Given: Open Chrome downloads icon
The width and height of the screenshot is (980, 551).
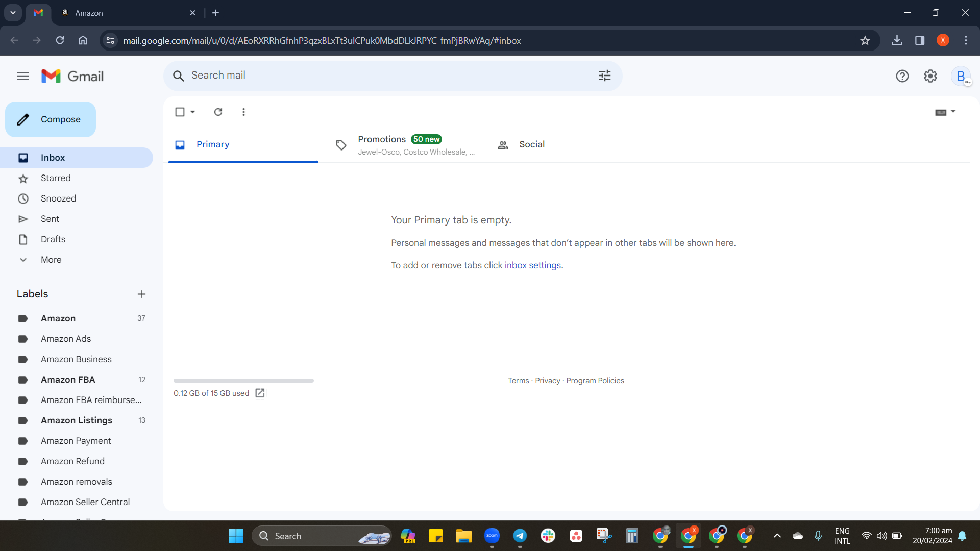Looking at the screenshot, I should pos(897,40).
